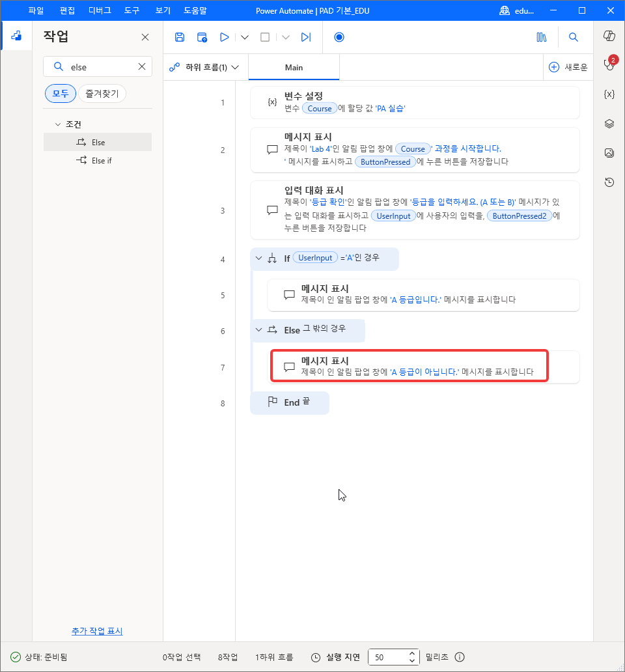The height and width of the screenshot is (672, 625).
Task: Collapse the Else block chevron
Action: point(258,329)
